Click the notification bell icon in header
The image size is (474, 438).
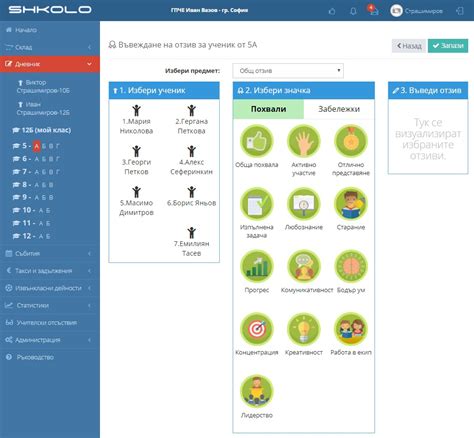(353, 11)
